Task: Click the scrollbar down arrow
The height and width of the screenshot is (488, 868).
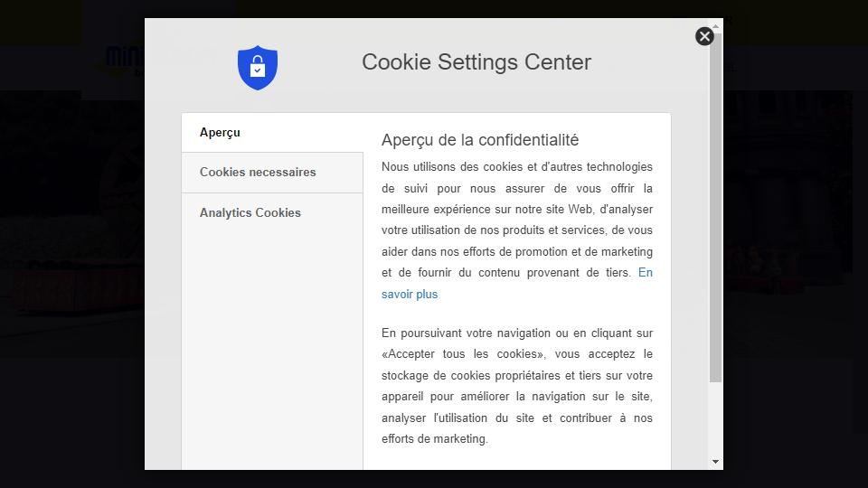Action: point(716,462)
